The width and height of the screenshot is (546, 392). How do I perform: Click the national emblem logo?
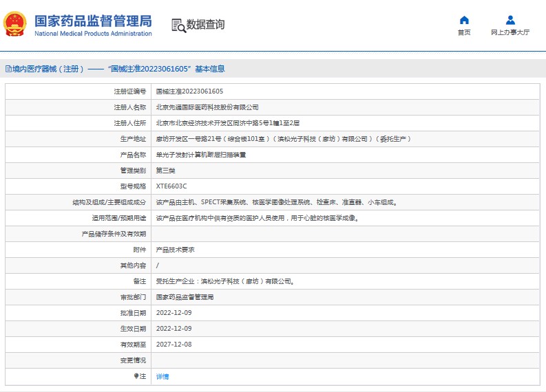(15, 24)
